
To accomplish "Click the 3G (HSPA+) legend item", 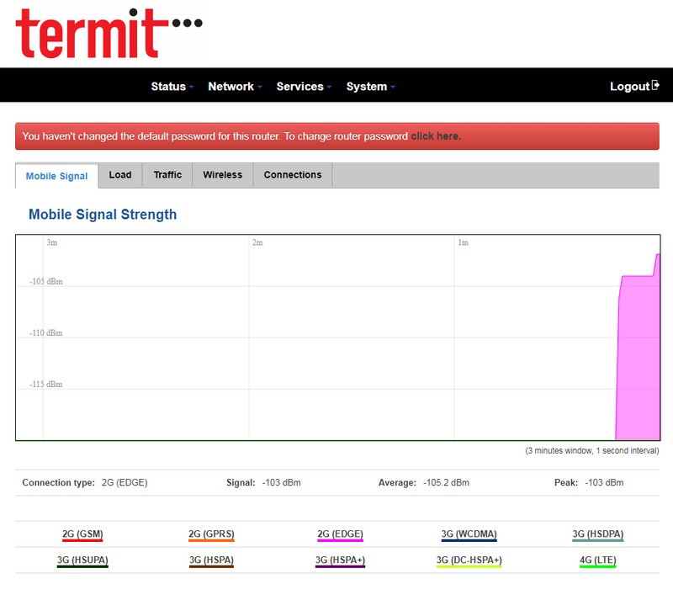I will pyautogui.click(x=340, y=560).
